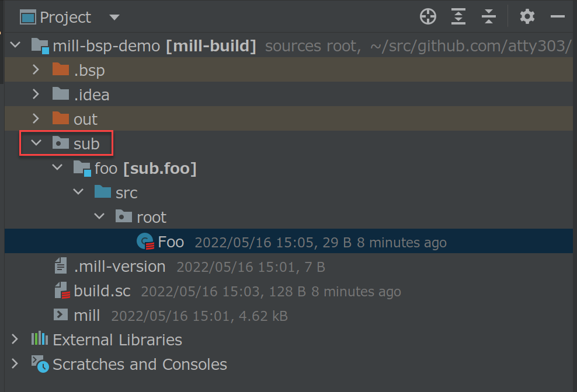Select the Locate Opened File crosshair icon
Viewport: 577px width, 392px height.
coord(427,16)
